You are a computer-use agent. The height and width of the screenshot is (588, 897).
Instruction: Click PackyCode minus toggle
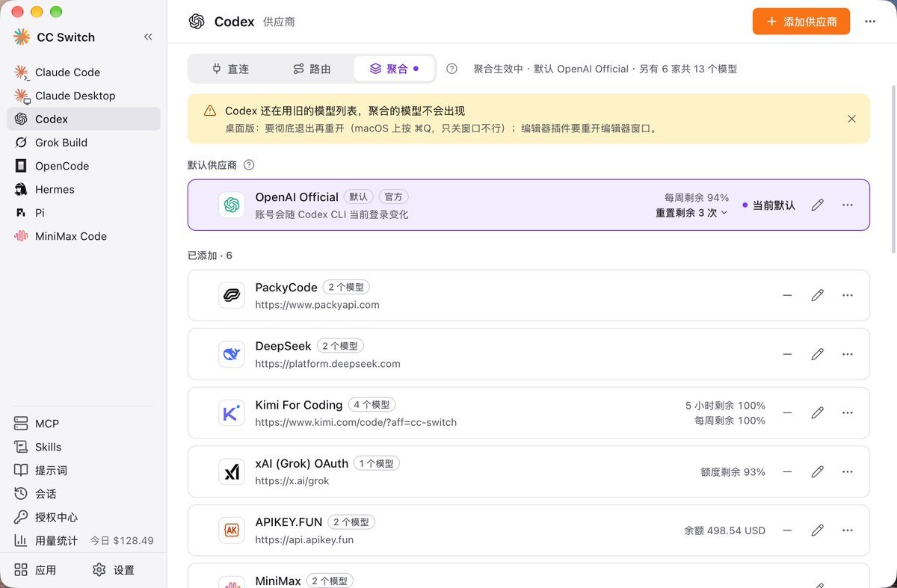click(787, 295)
